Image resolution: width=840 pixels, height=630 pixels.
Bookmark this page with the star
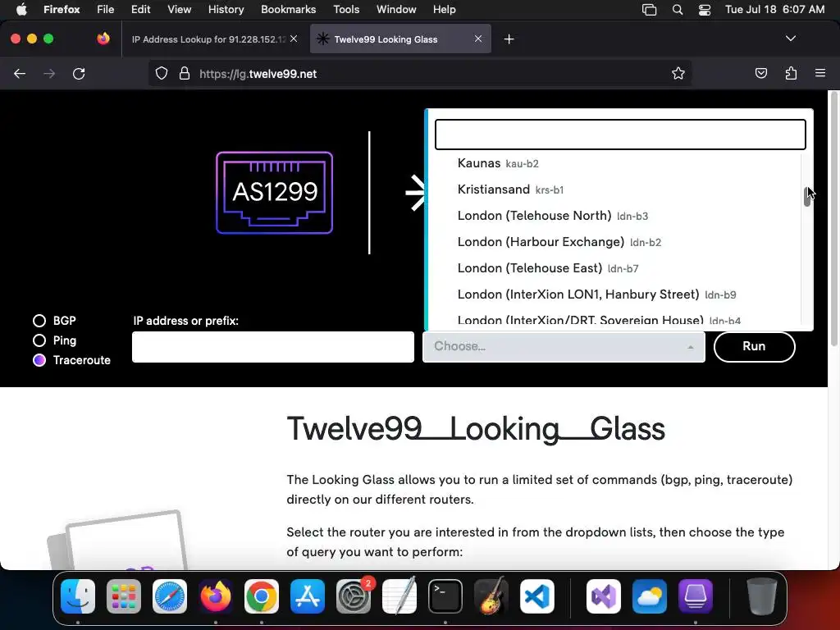pos(678,73)
